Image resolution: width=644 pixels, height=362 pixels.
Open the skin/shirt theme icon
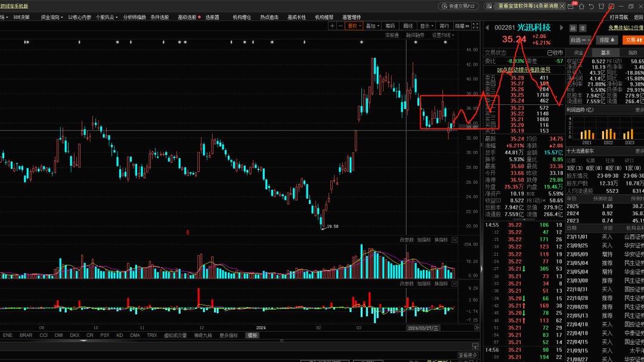point(601,6)
